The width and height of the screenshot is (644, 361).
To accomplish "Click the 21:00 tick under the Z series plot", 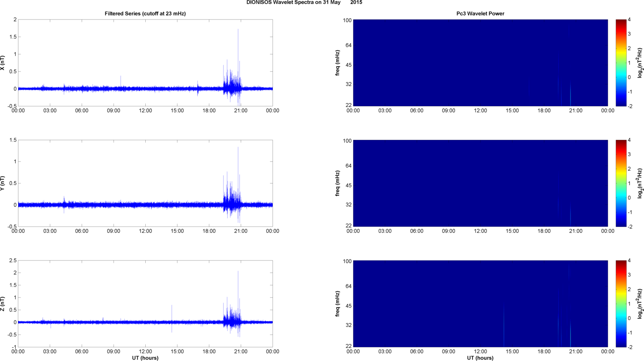I will point(241,352).
